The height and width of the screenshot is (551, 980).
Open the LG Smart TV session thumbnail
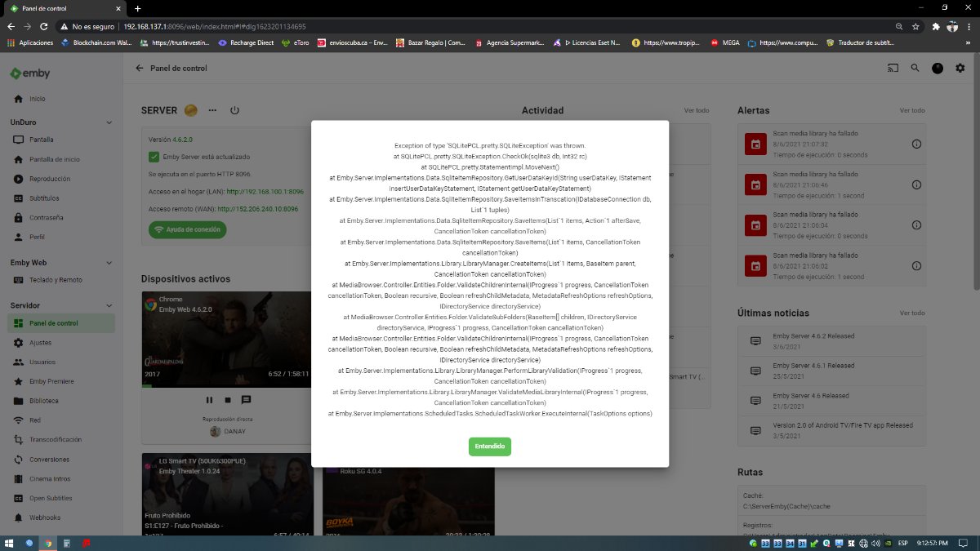pos(227,495)
